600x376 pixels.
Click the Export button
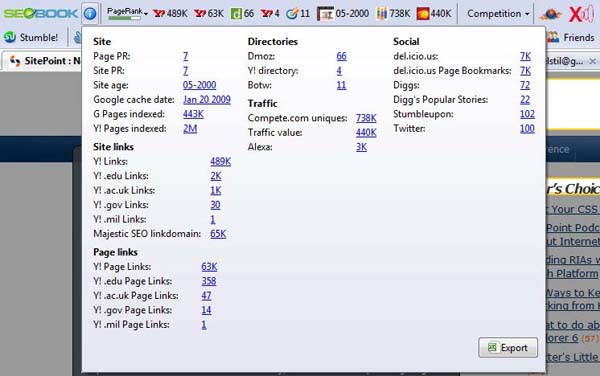click(508, 348)
